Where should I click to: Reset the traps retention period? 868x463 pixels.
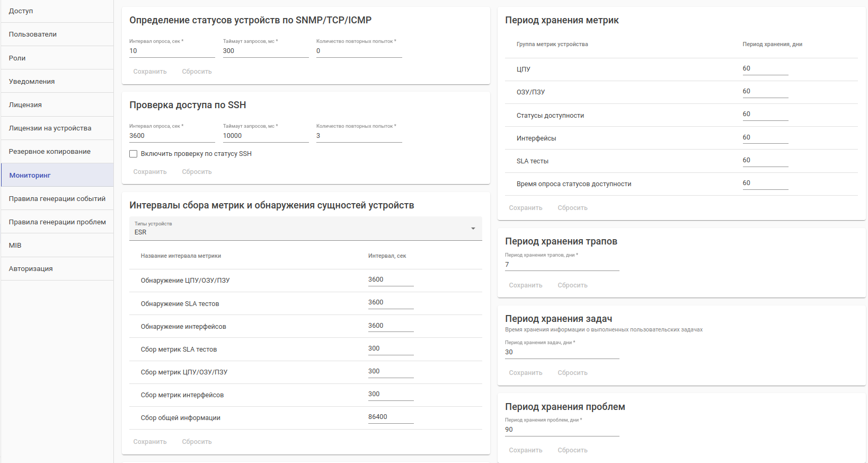(x=572, y=285)
